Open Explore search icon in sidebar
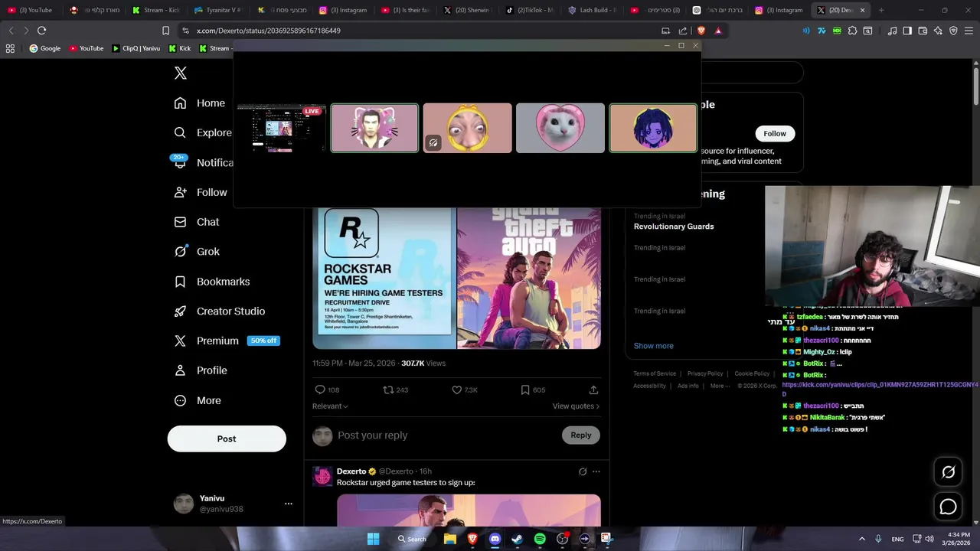Image resolution: width=980 pixels, height=551 pixels. [x=180, y=132]
